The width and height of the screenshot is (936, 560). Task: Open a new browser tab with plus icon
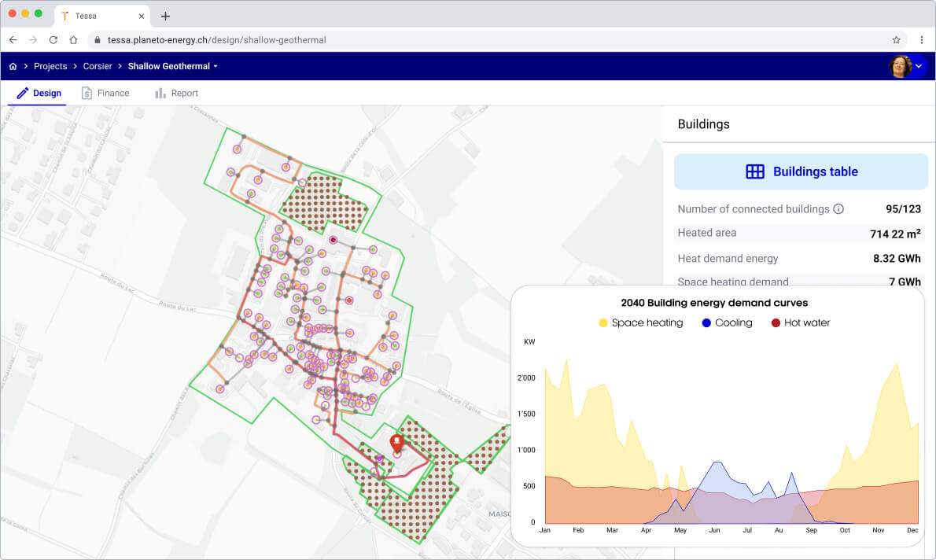click(x=165, y=17)
